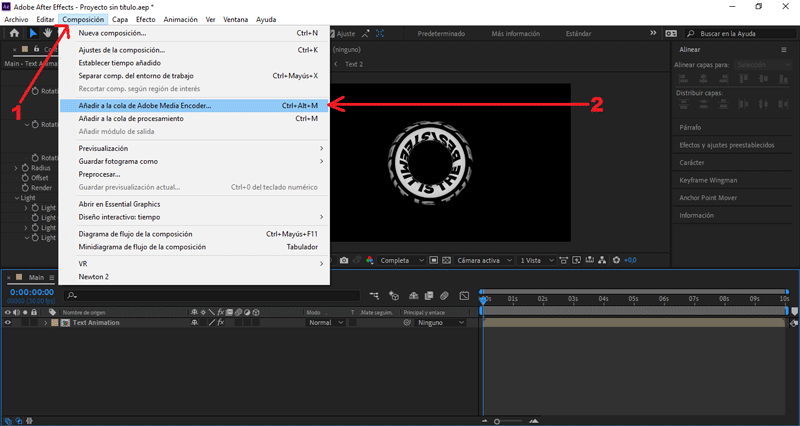Viewport: 800px width, 426px height.
Task: Open the composition flowchart icon
Action: click(603, 260)
